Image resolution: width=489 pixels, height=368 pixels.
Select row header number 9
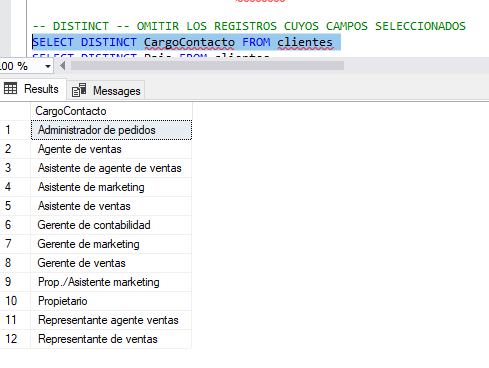tap(15, 282)
